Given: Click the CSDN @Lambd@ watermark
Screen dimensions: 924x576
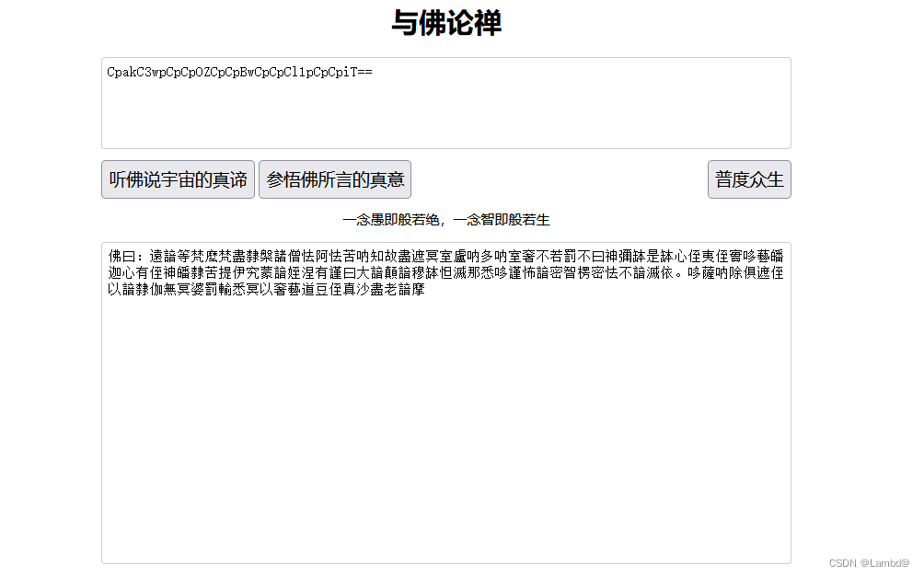Looking at the screenshot, I should tap(869, 560).
